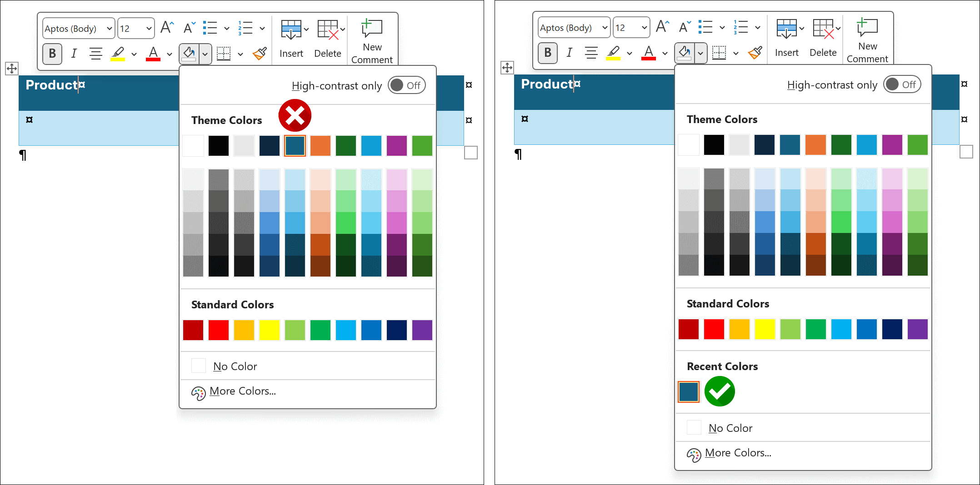Pick the selected teal theme color in the left panel
980x485 pixels.
click(295, 146)
